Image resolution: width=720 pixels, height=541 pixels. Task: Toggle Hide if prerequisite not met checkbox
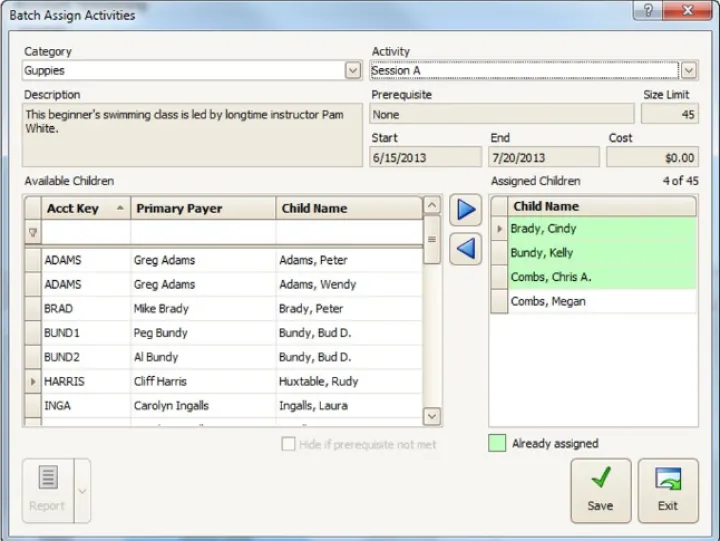tap(289, 444)
